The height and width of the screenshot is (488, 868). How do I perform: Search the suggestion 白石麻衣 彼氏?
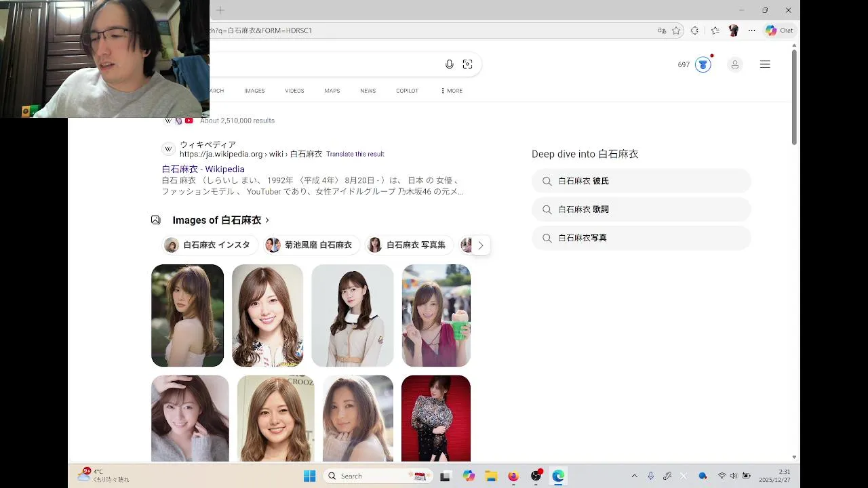tap(641, 181)
